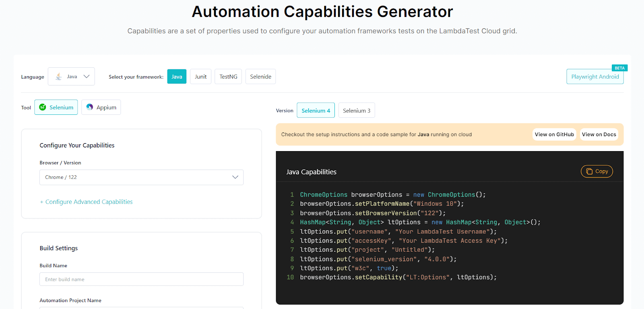644x309 pixels.
Task: Click code line "ChromeOptions browserOptions = new ChromeOptions();"
Action: (393, 195)
